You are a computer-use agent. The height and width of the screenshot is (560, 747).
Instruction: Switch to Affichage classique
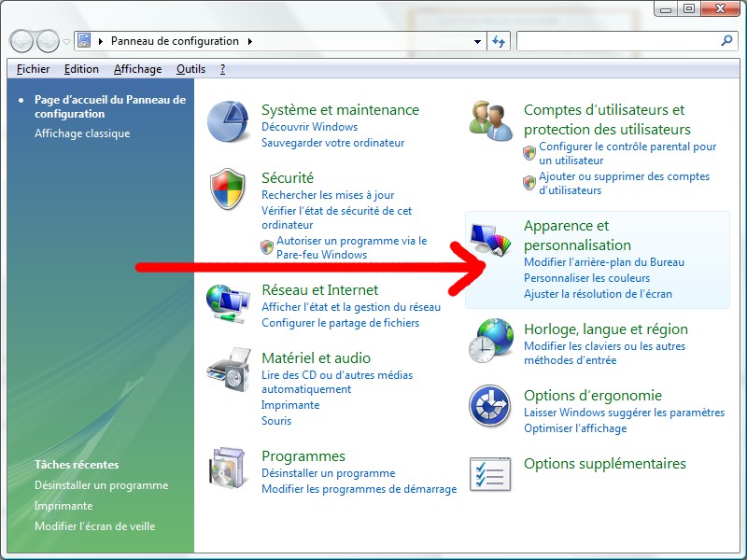[82, 133]
